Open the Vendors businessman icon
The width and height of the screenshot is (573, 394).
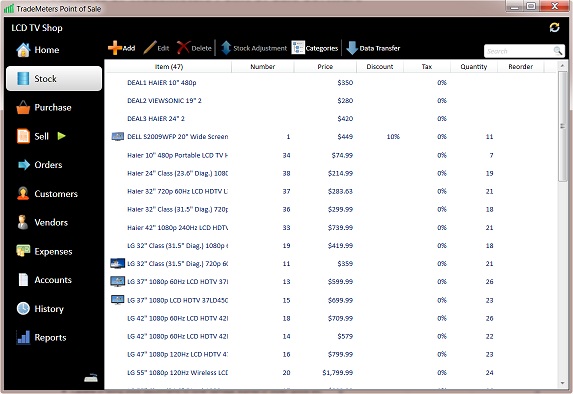click(23, 222)
